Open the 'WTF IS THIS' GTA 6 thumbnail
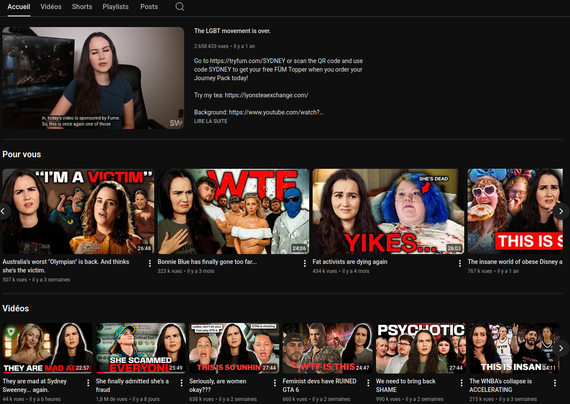The image size is (570, 404). (x=328, y=348)
